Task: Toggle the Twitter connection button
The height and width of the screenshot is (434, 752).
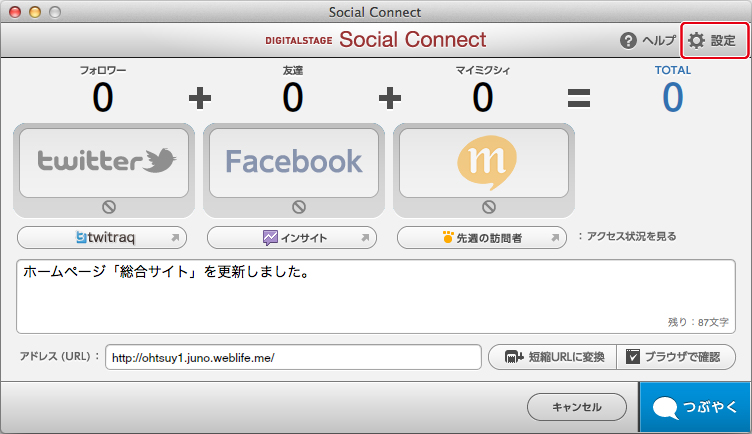Action: point(104,163)
